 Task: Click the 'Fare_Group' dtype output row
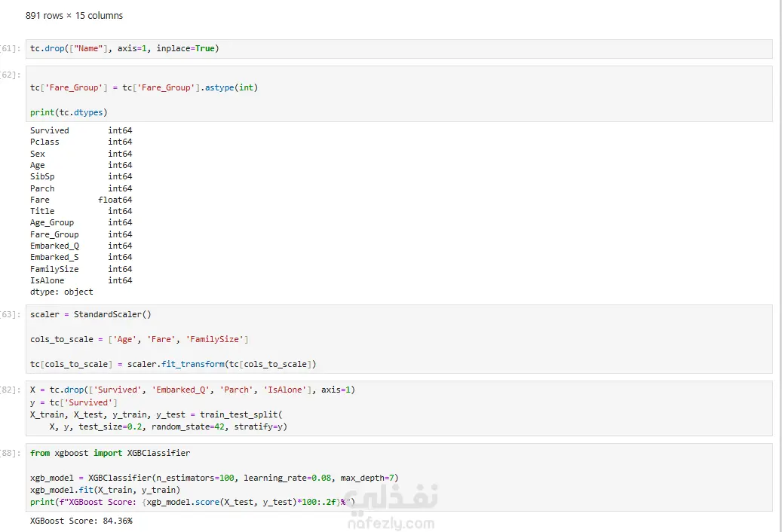click(x=81, y=234)
